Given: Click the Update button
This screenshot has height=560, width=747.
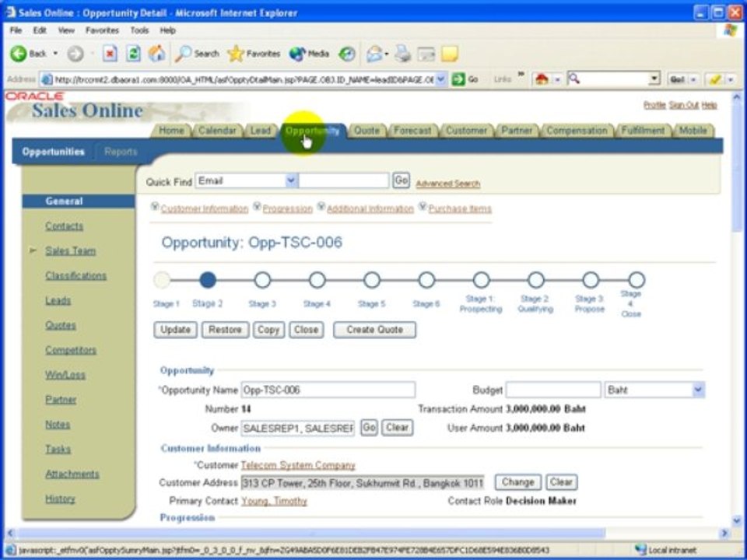Looking at the screenshot, I should coord(175,330).
